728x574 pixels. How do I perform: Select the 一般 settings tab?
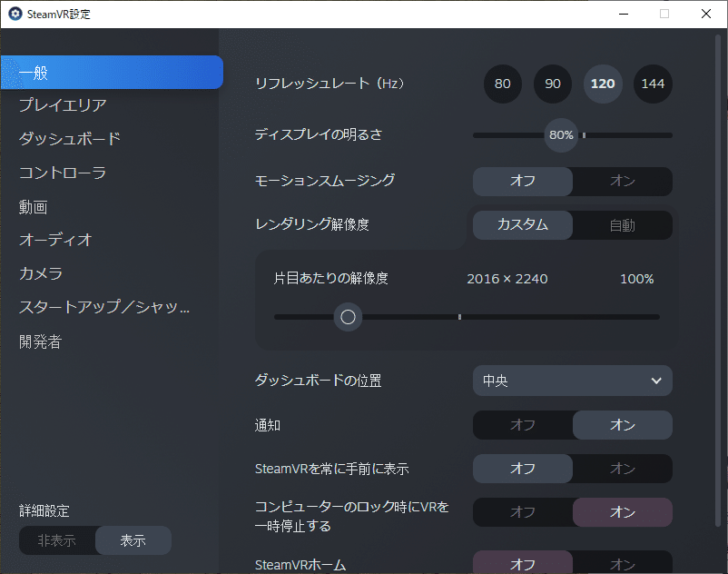pos(112,73)
